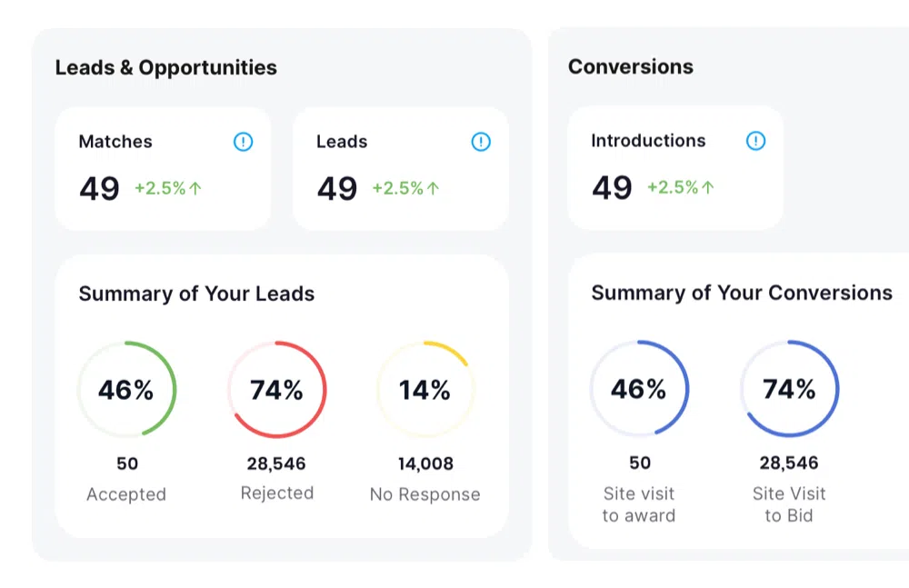Viewport: 909px width, 588px height.
Task: Open the Introductions info icon
Action: 755,140
